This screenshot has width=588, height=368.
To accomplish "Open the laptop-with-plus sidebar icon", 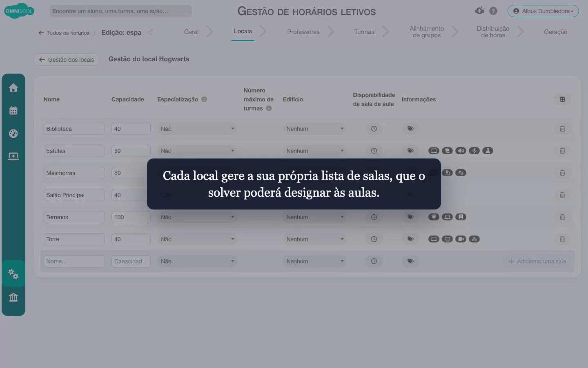I will [x=13, y=156].
